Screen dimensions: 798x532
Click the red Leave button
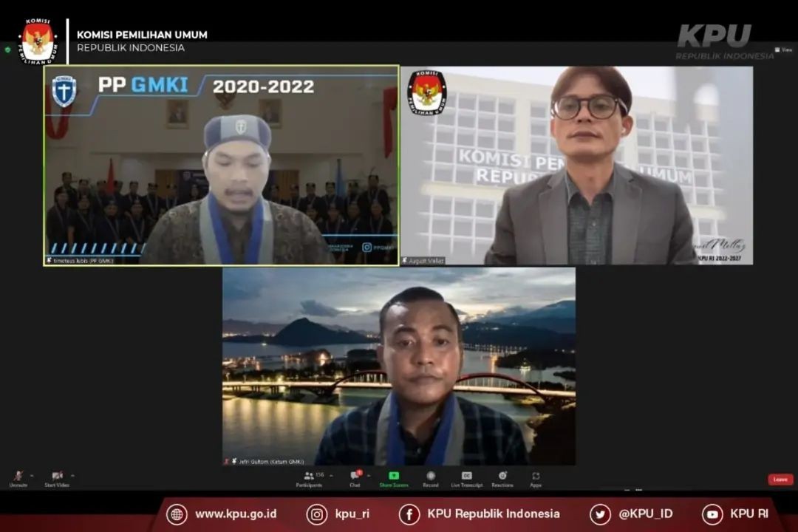[780, 480]
